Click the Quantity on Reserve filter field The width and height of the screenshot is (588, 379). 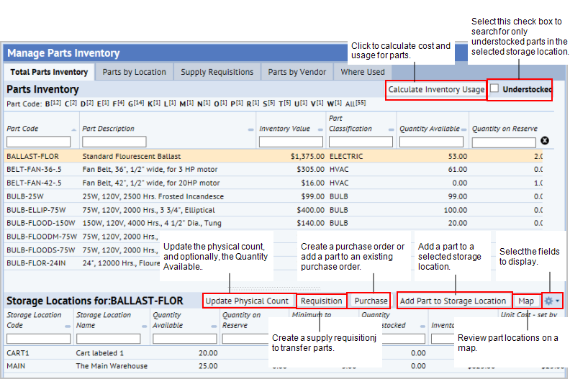[x=504, y=142]
